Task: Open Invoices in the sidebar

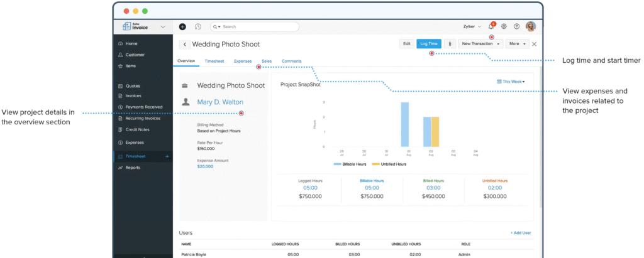Action: pyautogui.click(x=133, y=96)
